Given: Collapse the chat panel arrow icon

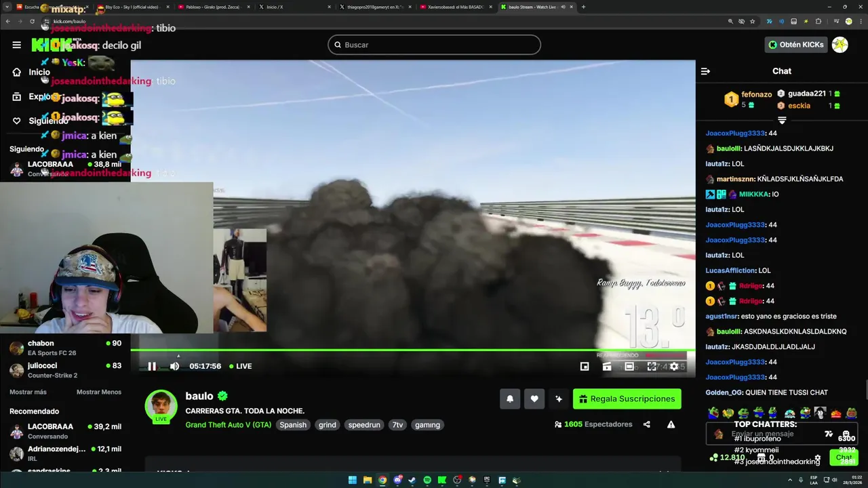Looking at the screenshot, I should pos(705,71).
